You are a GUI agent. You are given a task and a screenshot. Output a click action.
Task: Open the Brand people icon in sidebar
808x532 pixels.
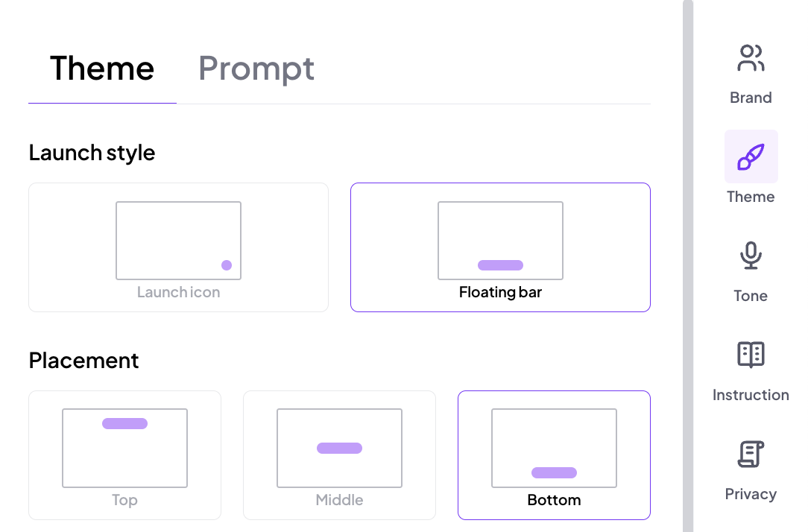751,58
